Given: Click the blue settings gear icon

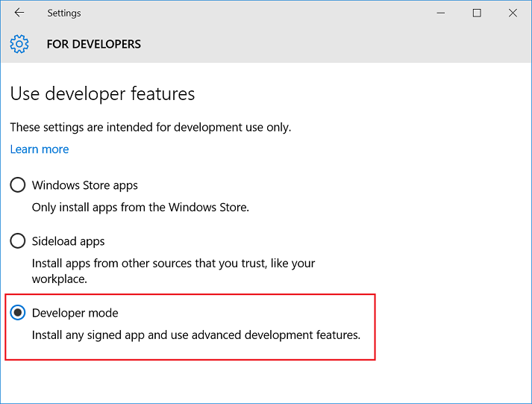Looking at the screenshot, I should pos(19,44).
